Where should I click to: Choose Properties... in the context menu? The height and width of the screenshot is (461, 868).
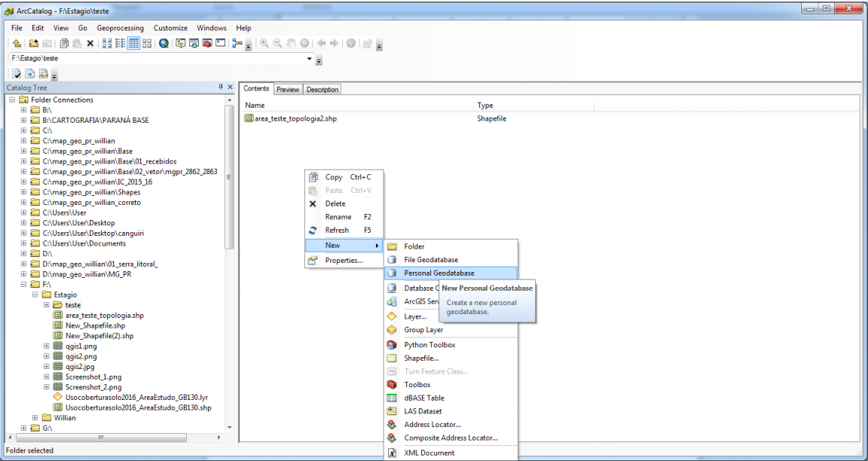point(344,260)
